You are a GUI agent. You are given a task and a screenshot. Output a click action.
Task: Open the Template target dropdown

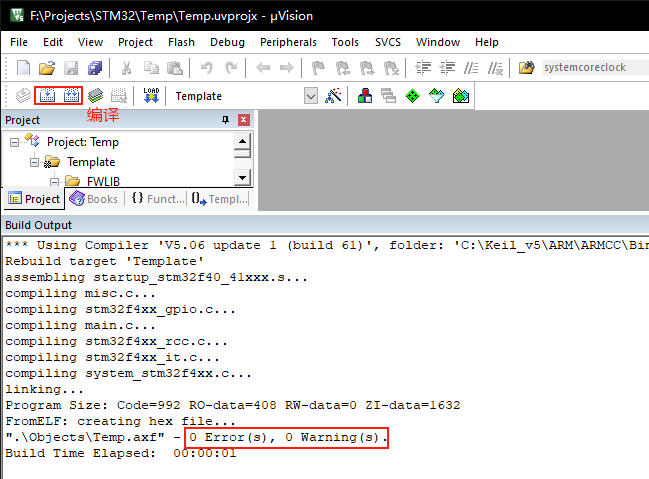tap(310, 96)
